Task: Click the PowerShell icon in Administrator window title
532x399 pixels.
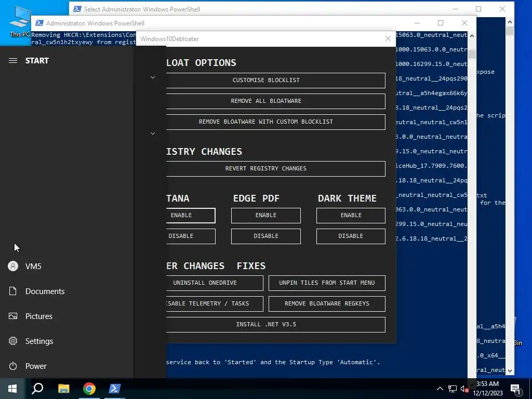Action: coord(39,23)
